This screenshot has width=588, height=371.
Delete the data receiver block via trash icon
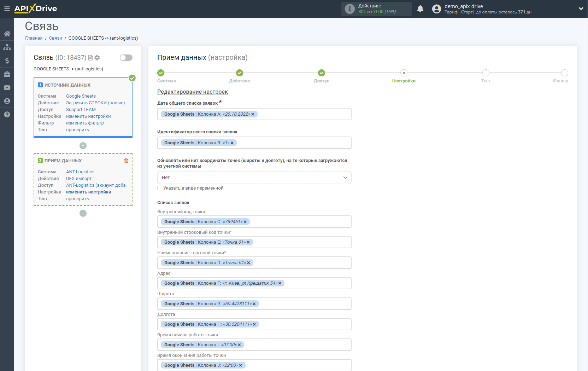(126, 161)
